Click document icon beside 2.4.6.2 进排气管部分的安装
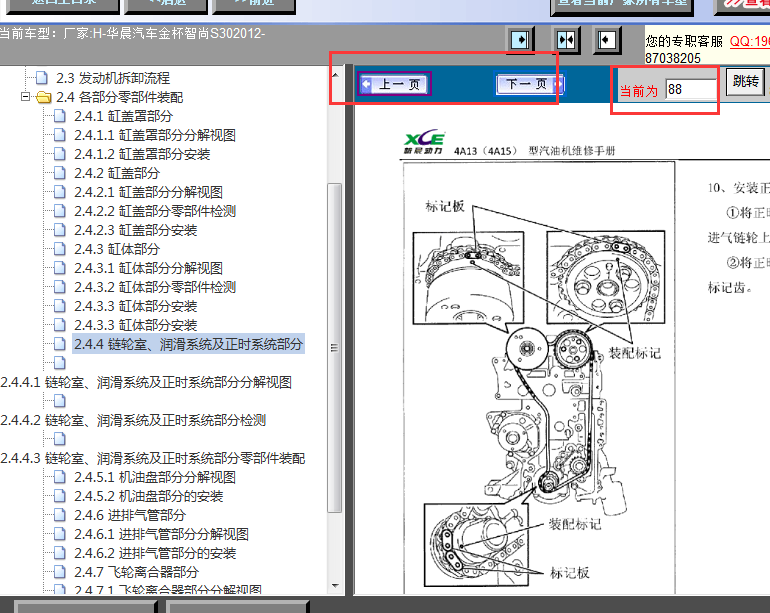The width and height of the screenshot is (770, 613). (x=59, y=553)
